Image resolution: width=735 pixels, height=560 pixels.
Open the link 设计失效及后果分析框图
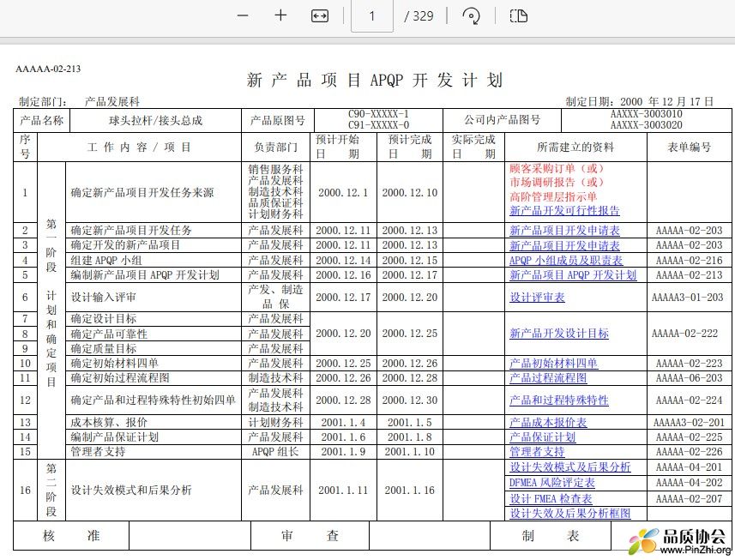pos(570,514)
